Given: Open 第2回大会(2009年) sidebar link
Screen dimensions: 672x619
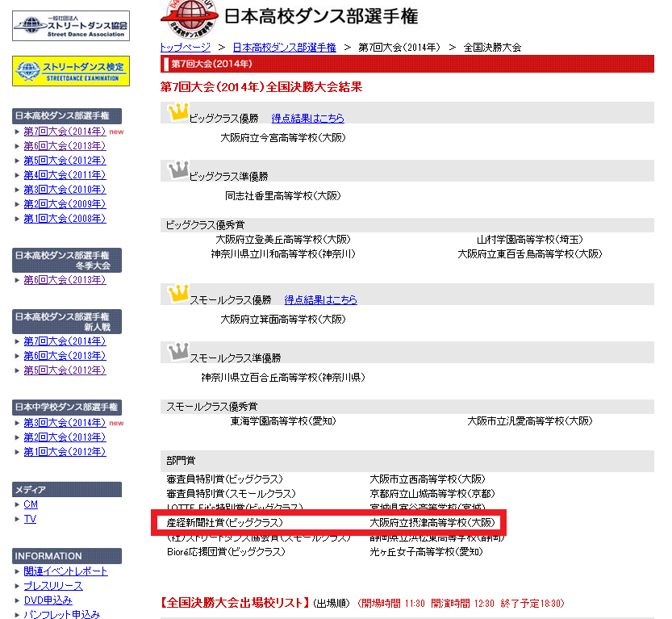Looking at the screenshot, I should click(65, 204).
